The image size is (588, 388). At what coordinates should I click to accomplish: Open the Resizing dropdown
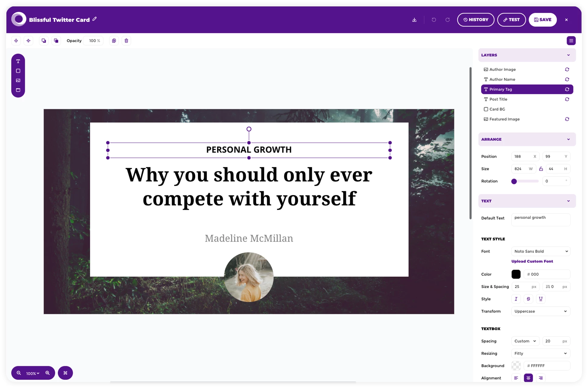click(x=541, y=353)
